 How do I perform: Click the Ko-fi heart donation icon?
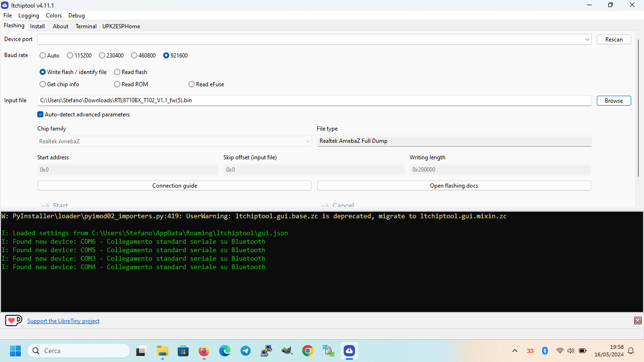coord(13,321)
